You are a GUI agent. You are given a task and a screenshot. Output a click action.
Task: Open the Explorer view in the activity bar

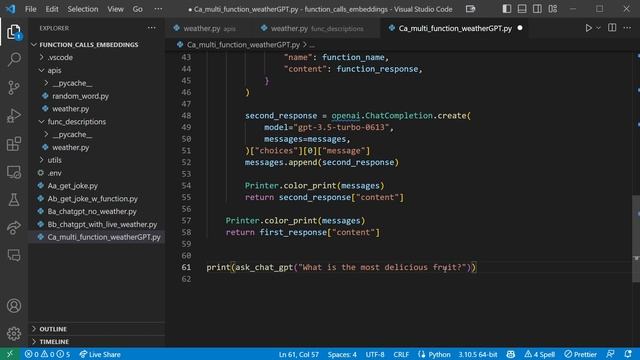tap(14, 32)
